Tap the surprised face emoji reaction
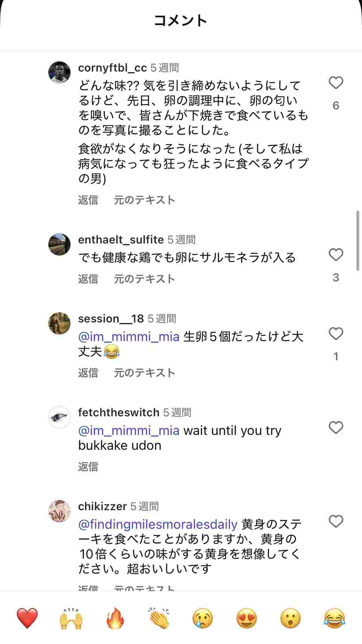 (x=291, y=618)
